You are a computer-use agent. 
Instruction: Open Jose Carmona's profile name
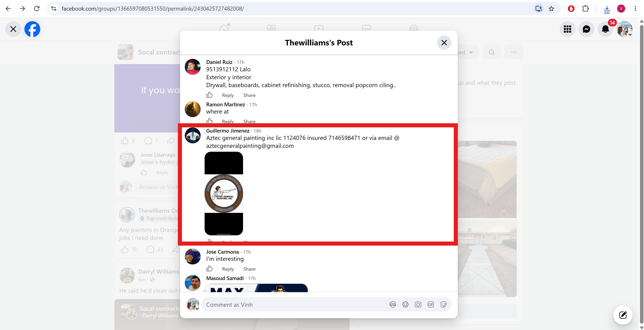pyautogui.click(x=223, y=252)
